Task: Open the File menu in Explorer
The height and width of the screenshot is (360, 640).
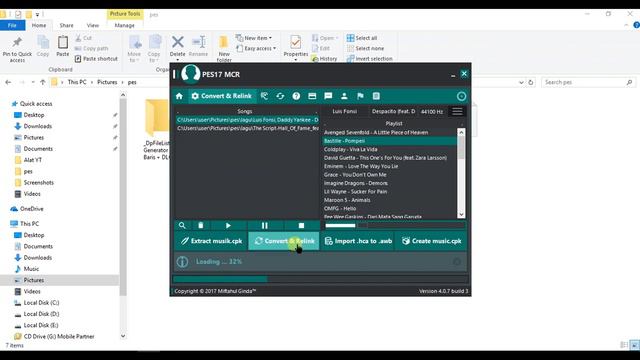Action: tap(12, 25)
